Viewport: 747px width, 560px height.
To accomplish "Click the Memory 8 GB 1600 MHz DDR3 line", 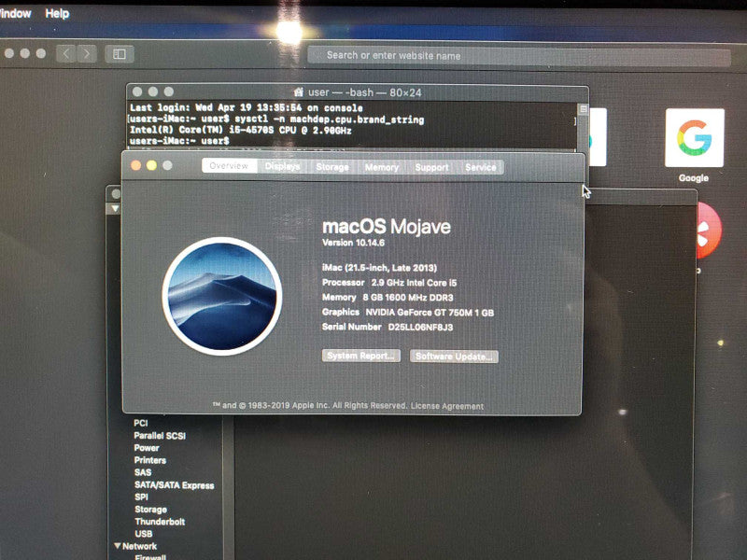I will click(388, 298).
